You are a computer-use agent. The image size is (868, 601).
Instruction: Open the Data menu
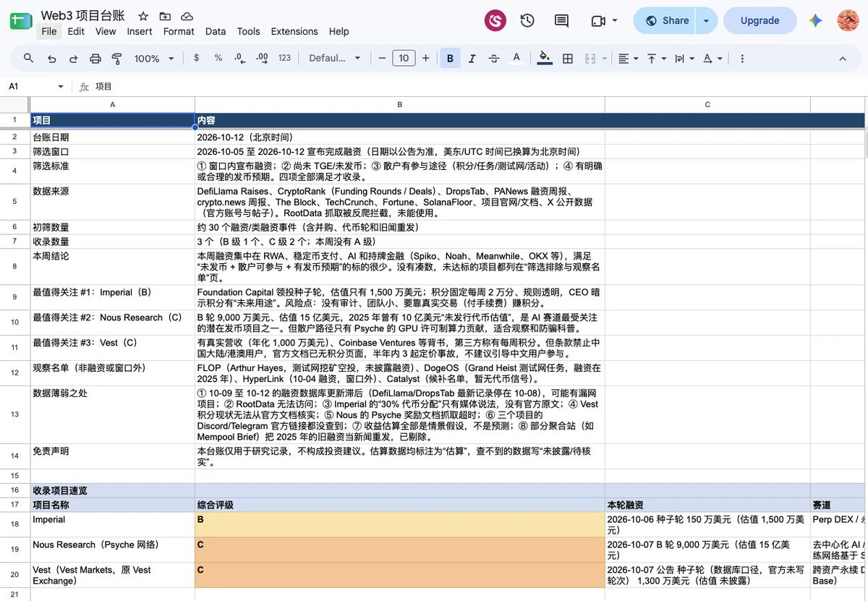[x=216, y=31]
